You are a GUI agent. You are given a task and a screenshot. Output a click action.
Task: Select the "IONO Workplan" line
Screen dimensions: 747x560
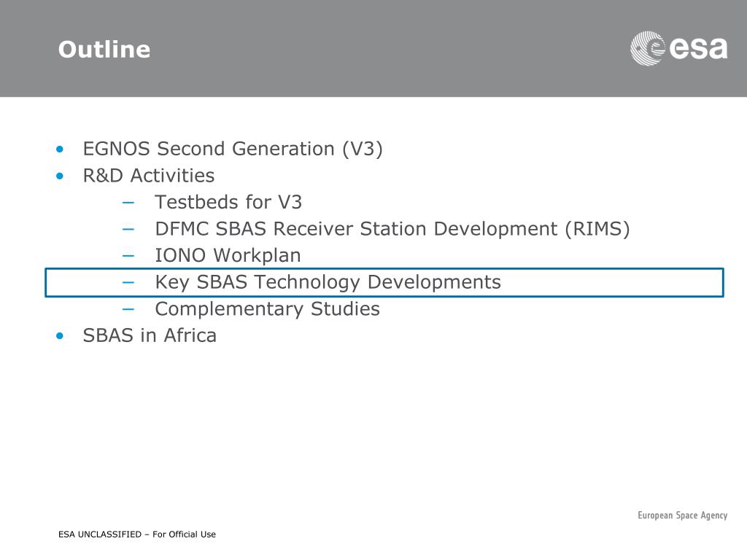[228, 256]
